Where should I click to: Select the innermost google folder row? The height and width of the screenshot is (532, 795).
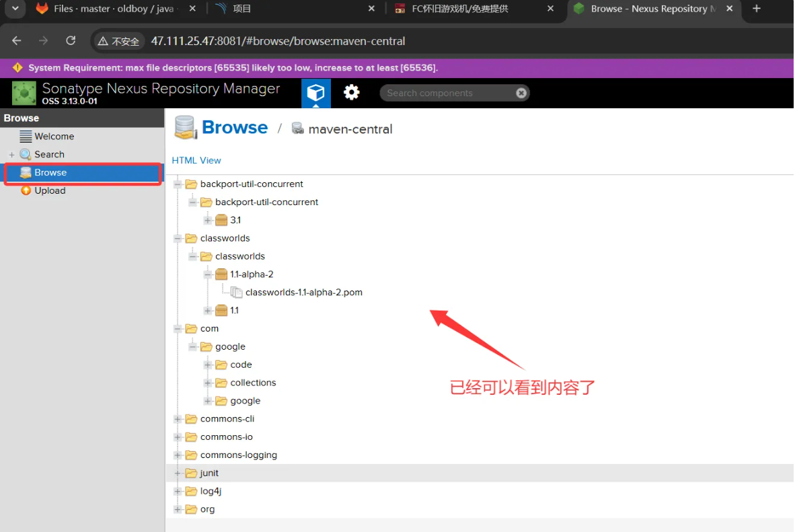(245, 401)
